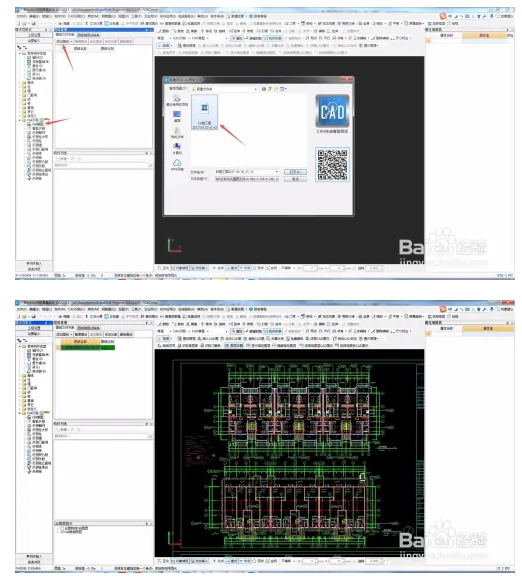
Task: Open the view menu icon in the dialog
Action: (x=284, y=89)
